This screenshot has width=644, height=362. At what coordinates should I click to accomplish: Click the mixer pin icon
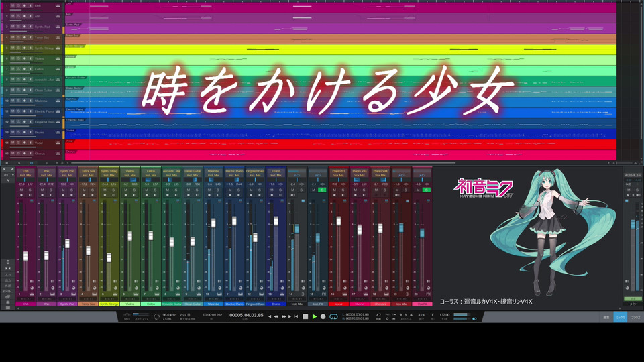click(x=12, y=169)
